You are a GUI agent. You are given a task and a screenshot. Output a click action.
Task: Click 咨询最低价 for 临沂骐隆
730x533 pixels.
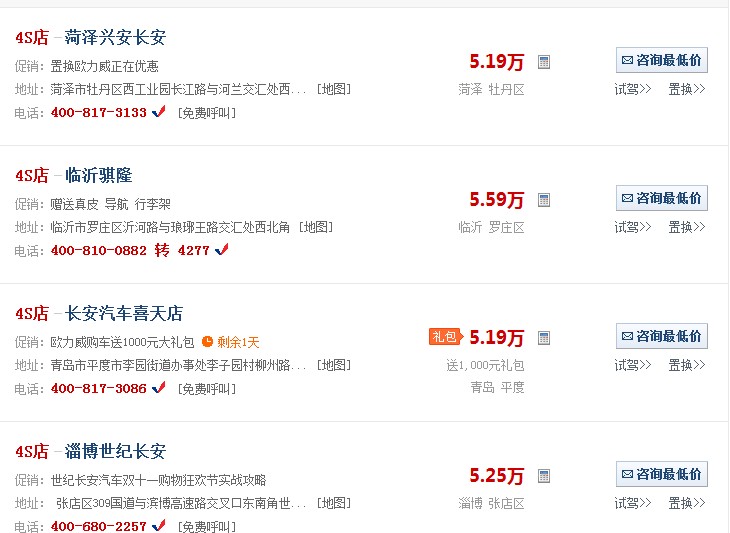[661, 198]
